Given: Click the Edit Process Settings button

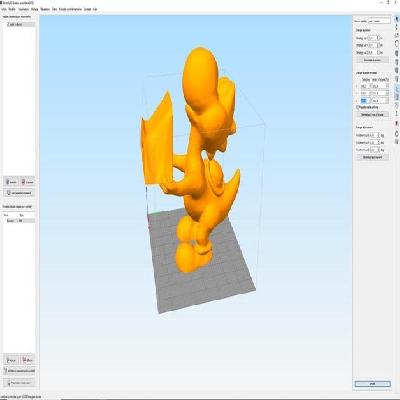Looking at the screenshot, I should [19, 371].
